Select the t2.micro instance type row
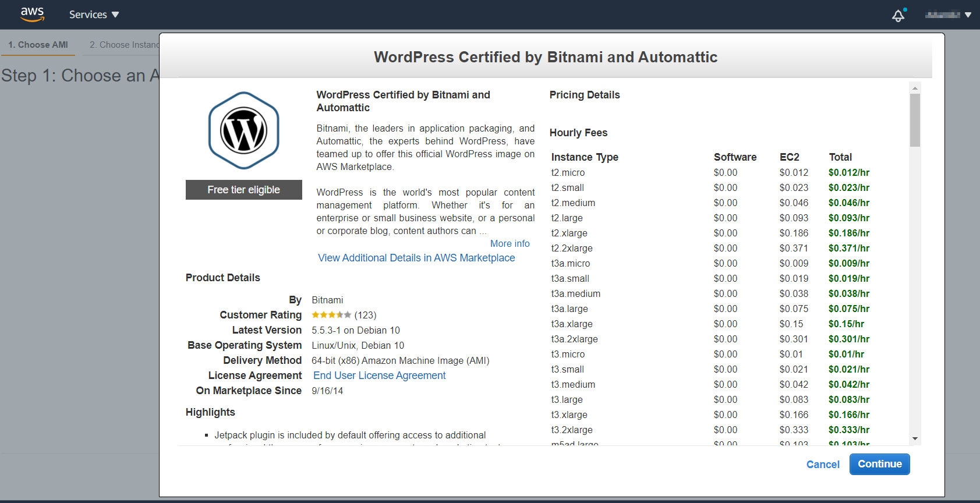 (710, 172)
